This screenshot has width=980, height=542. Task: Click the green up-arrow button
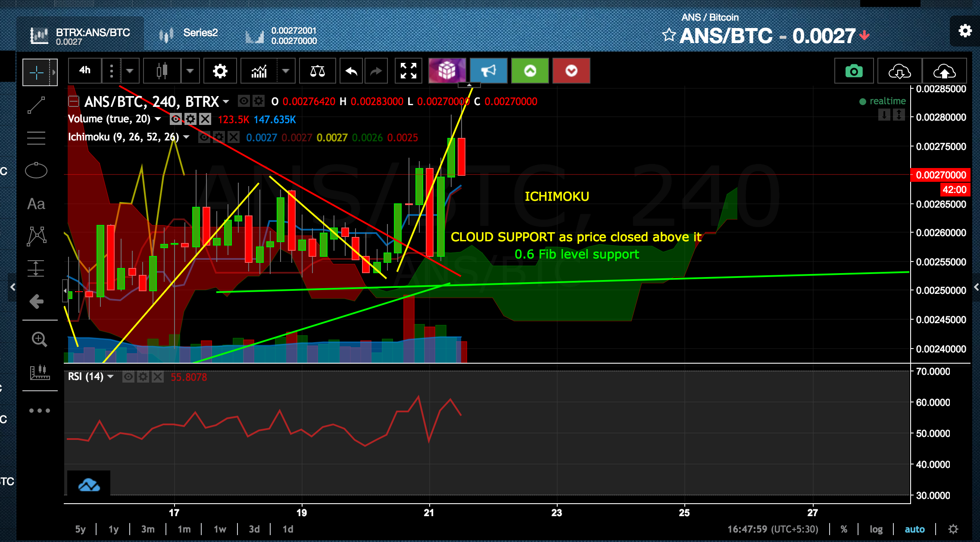pyautogui.click(x=530, y=71)
